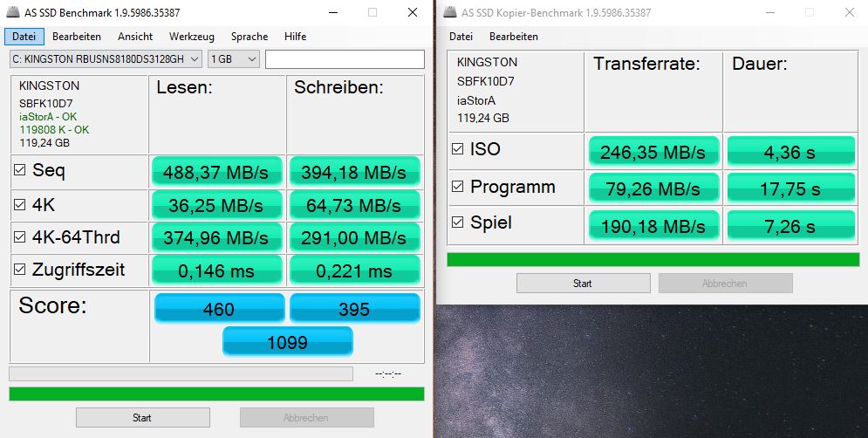Click the --:--:-- elapsed time indicator
This screenshot has width=868, height=438.
388,374
